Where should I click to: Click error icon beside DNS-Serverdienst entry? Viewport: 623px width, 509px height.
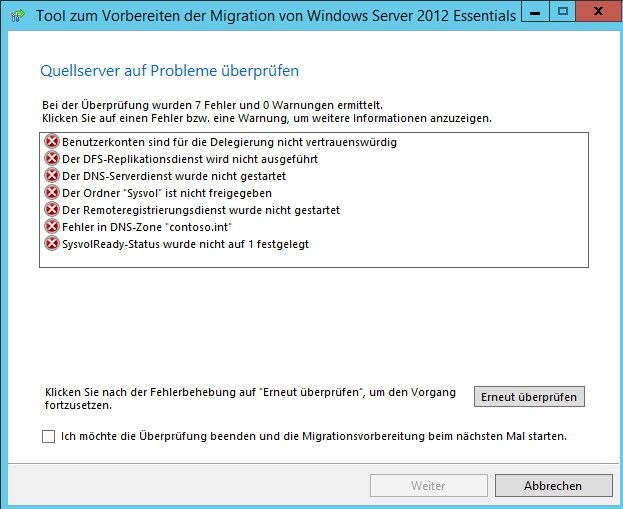coord(52,176)
